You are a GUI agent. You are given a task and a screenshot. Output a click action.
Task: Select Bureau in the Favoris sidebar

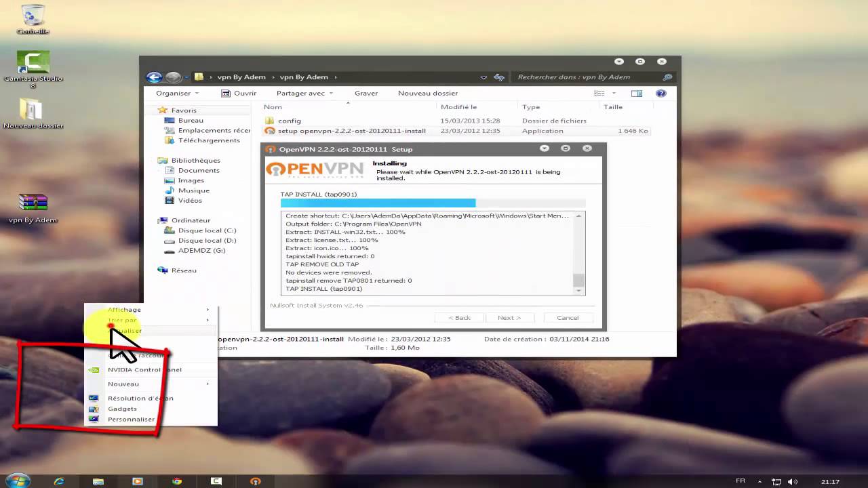coord(191,121)
